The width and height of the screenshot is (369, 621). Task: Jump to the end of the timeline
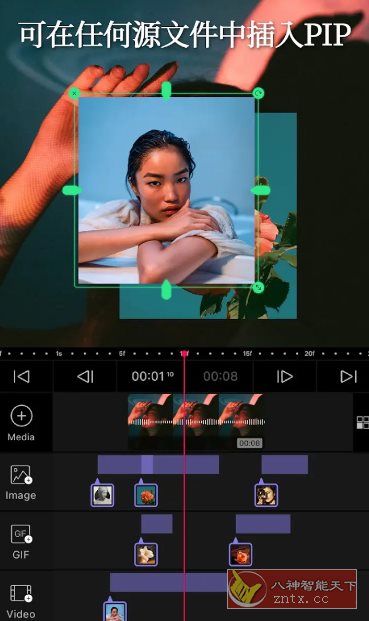coord(348,376)
